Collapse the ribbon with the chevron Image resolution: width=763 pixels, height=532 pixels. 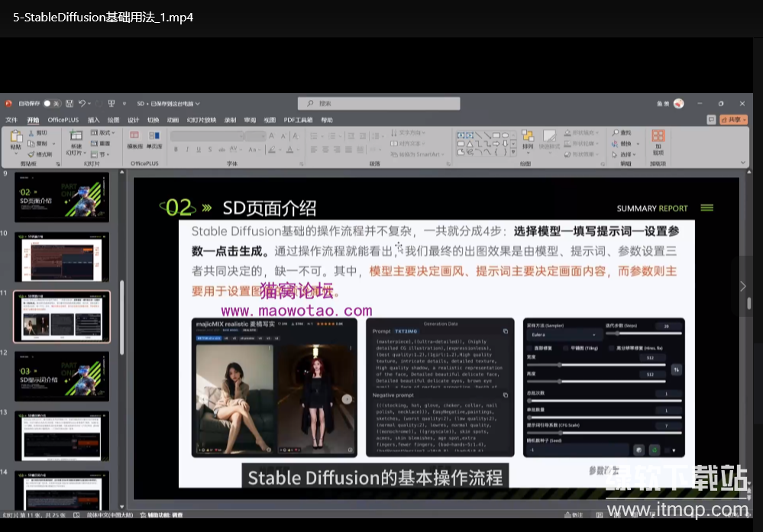tap(743, 163)
